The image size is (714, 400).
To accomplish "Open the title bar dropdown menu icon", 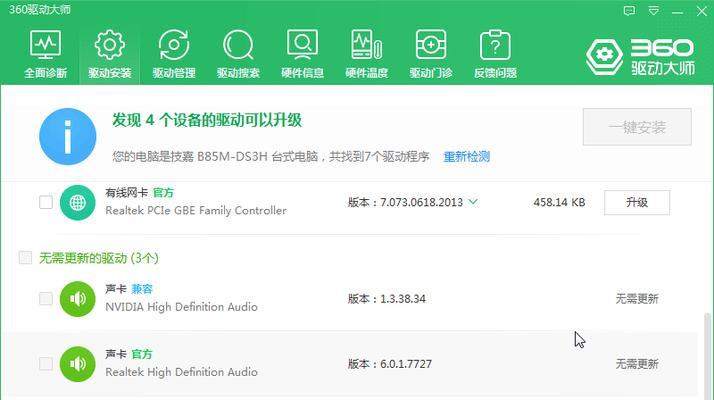I will click(x=653, y=11).
